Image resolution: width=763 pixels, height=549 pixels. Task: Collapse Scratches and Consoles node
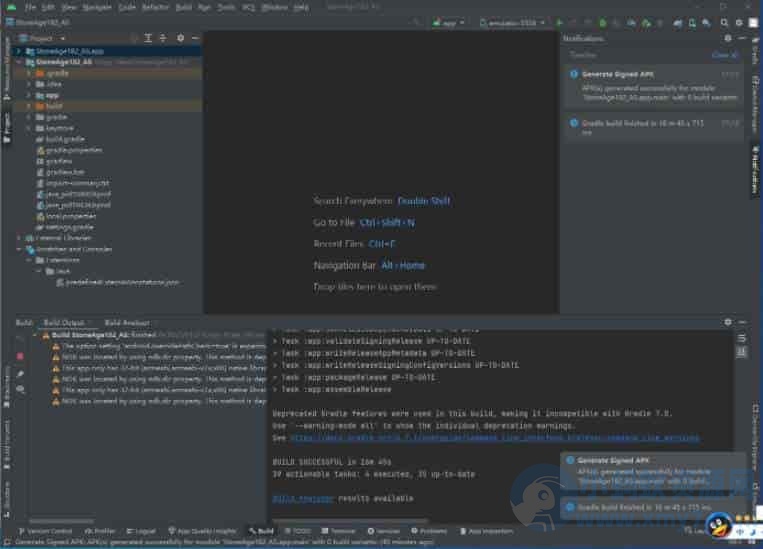(x=19, y=249)
